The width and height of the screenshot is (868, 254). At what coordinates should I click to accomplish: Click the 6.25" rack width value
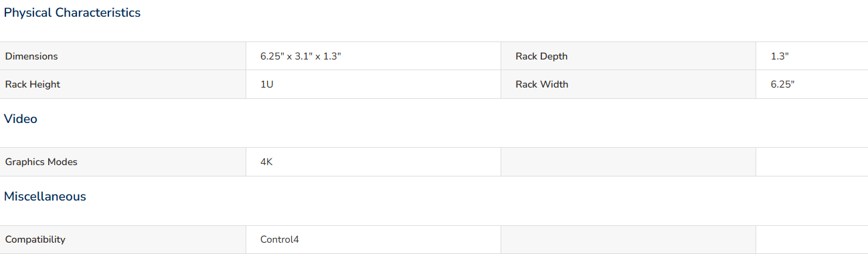point(783,84)
